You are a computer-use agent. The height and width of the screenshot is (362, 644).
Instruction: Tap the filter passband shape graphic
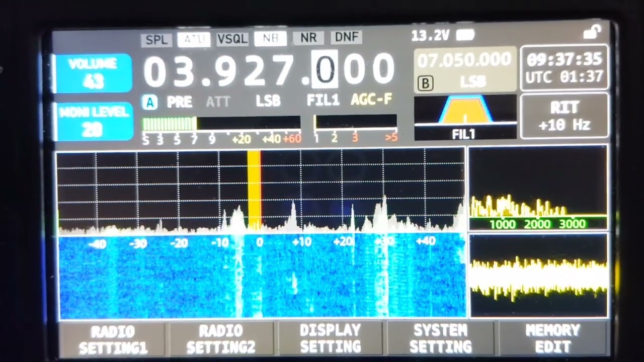(465, 110)
